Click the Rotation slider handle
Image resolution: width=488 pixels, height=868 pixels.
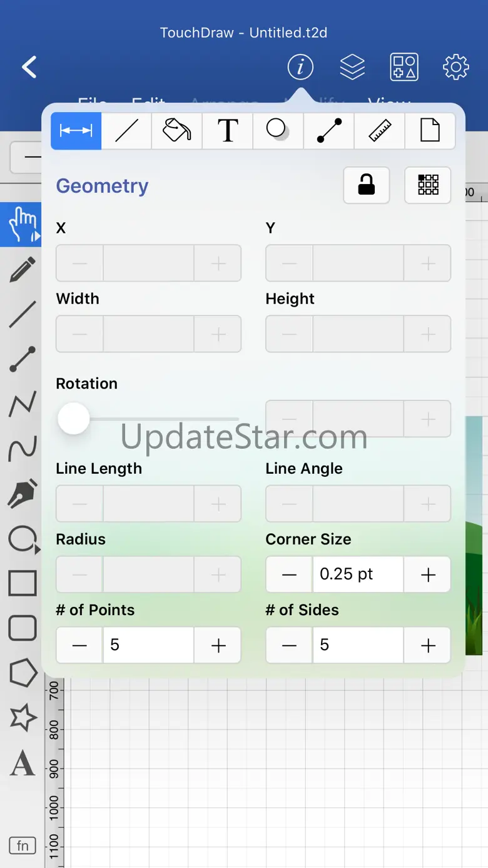point(74,419)
